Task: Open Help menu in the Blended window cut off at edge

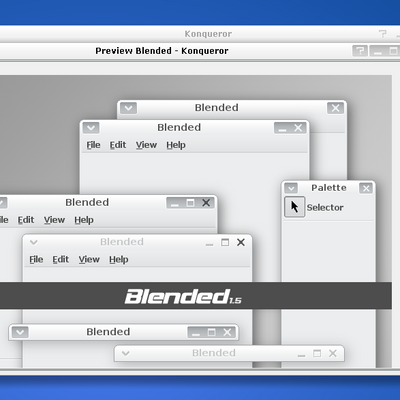Action: (x=84, y=220)
